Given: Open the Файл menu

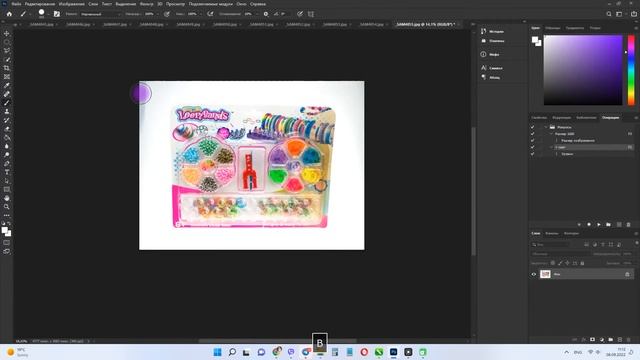Looking at the screenshot, I should point(16,4).
